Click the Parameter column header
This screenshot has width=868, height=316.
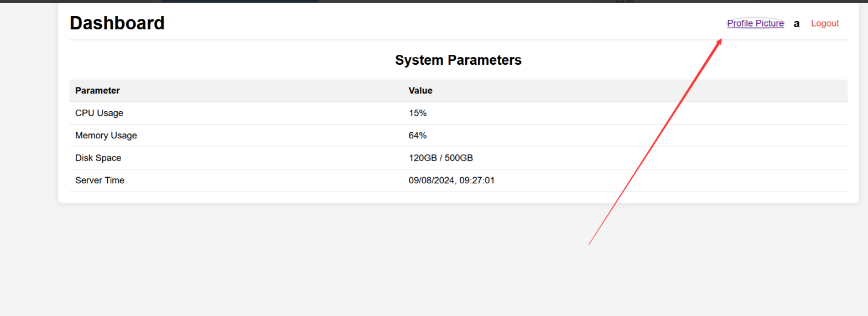pos(97,91)
